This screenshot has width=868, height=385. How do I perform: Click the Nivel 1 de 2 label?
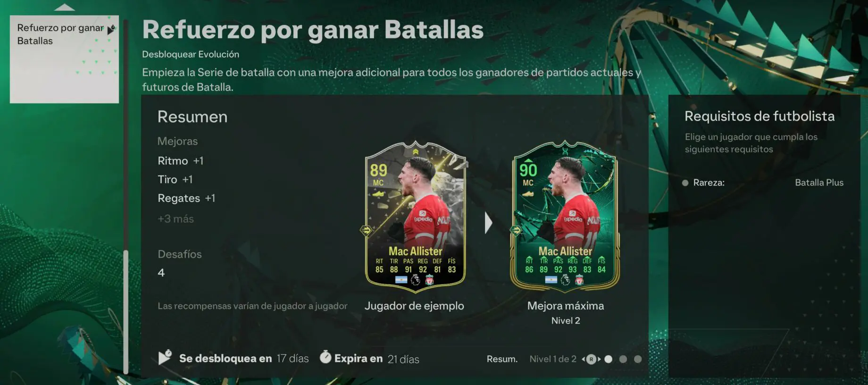coord(553,359)
